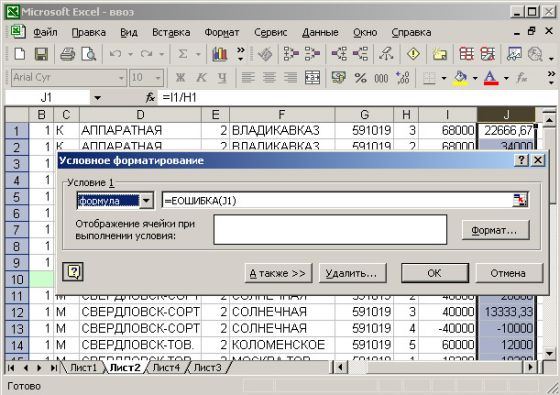This screenshot has width=560, height=395.
Task: Open the Данные menu
Action: pos(320,32)
